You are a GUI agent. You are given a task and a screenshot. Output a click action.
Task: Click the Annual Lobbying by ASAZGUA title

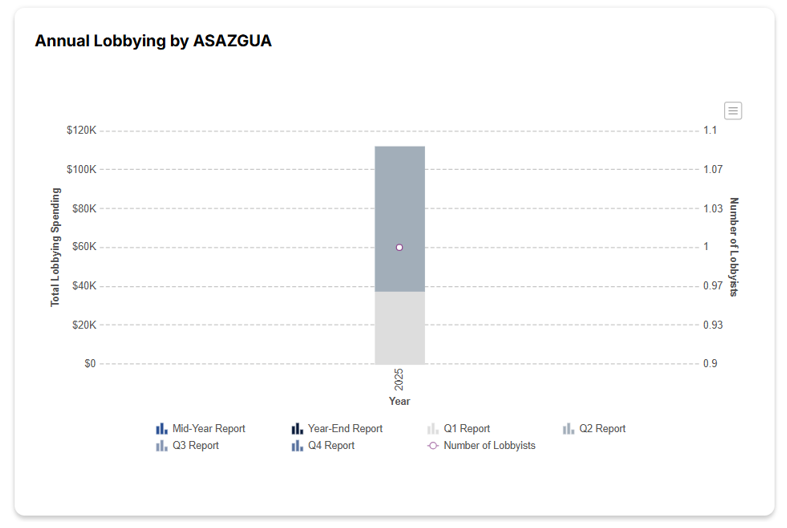coord(153,41)
